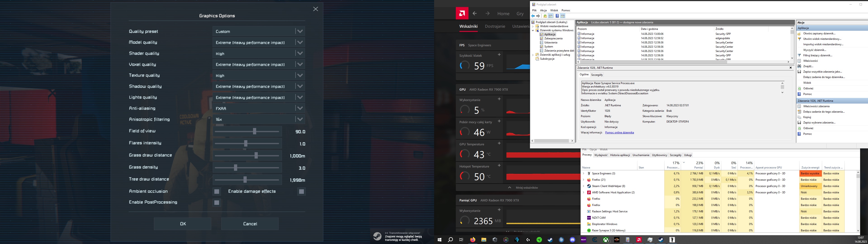Click the up-folder icon in Event Viewer toolbar

pos(545,16)
